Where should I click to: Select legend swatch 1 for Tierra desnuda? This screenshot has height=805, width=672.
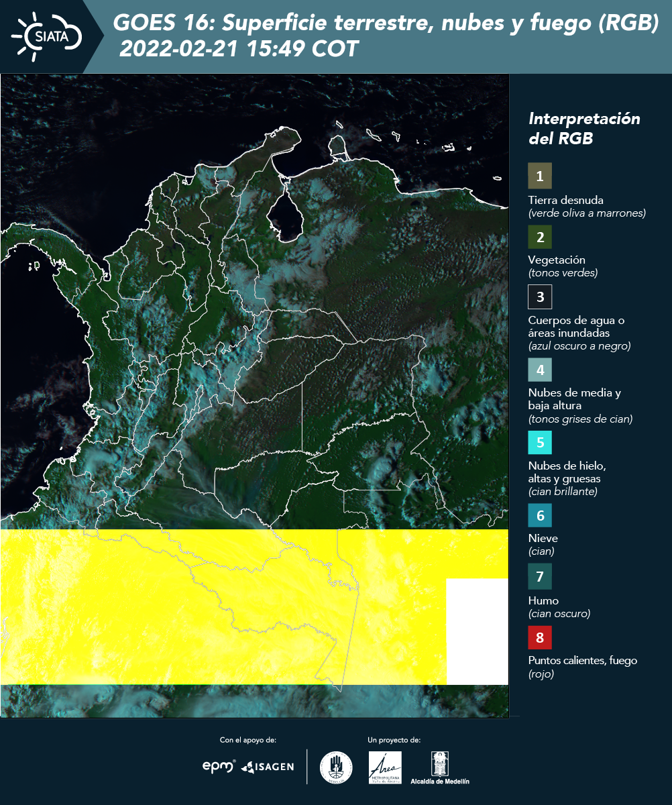540,176
